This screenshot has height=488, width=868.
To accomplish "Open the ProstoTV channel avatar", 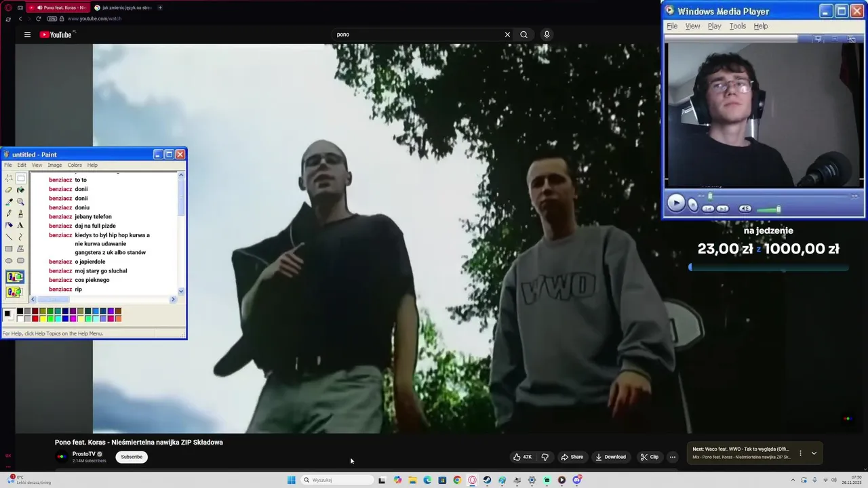I will (x=62, y=456).
